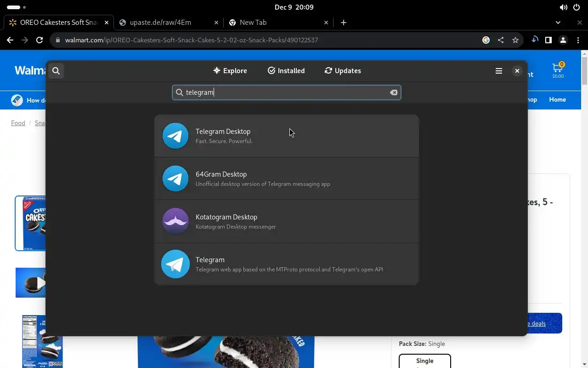Screen dimensions: 588x368
Task: Share this page from the address bar
Action: [x=501, y=40]
